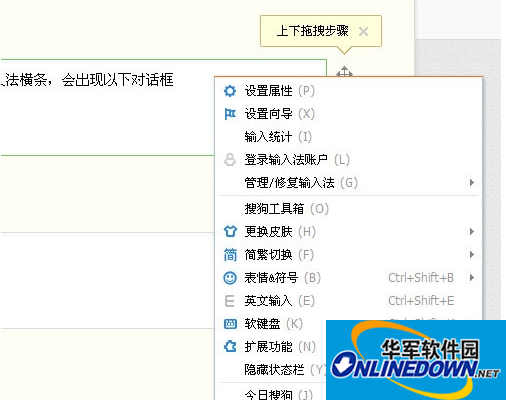Image resolution: width=506 pixels, height=400 pixels.
Task: Click the puzzle icon beside 扩展功能
Action: pos(230,347)
